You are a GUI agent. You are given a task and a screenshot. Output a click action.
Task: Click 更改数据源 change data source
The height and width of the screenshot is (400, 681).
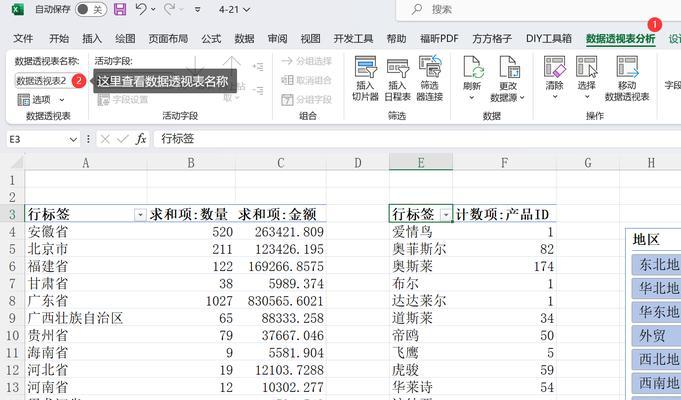pos(507,79)
